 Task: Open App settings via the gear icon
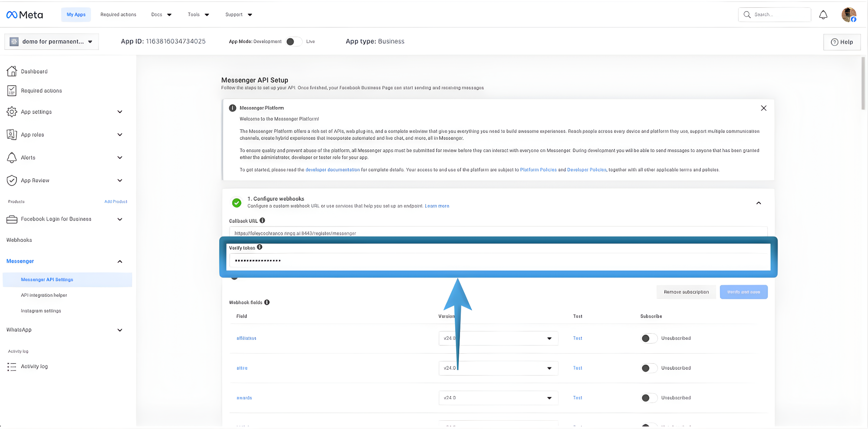(x=11, y=112)
